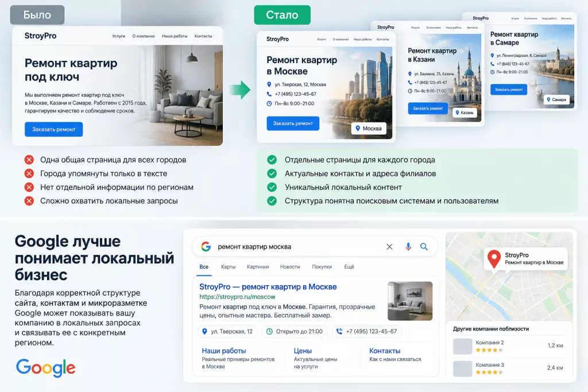Click green check beside Уникальный локальный контент
588x392 pixels.
point(272,187)
